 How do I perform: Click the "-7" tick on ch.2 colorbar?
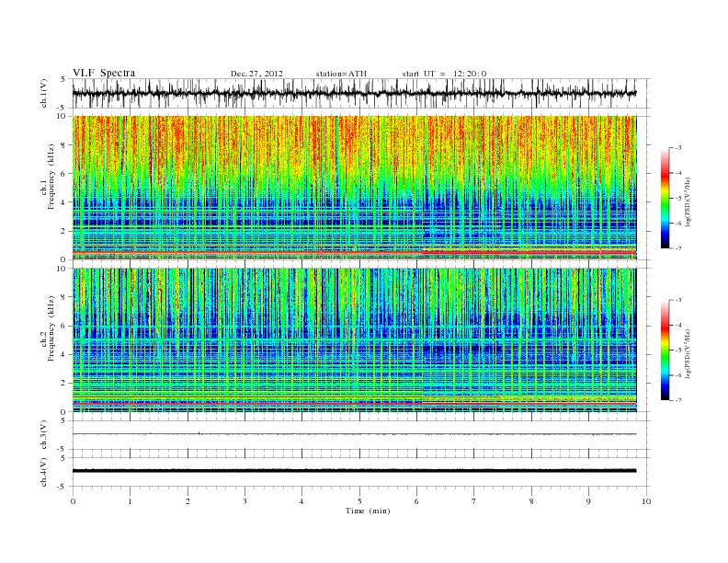click(677, 400)
